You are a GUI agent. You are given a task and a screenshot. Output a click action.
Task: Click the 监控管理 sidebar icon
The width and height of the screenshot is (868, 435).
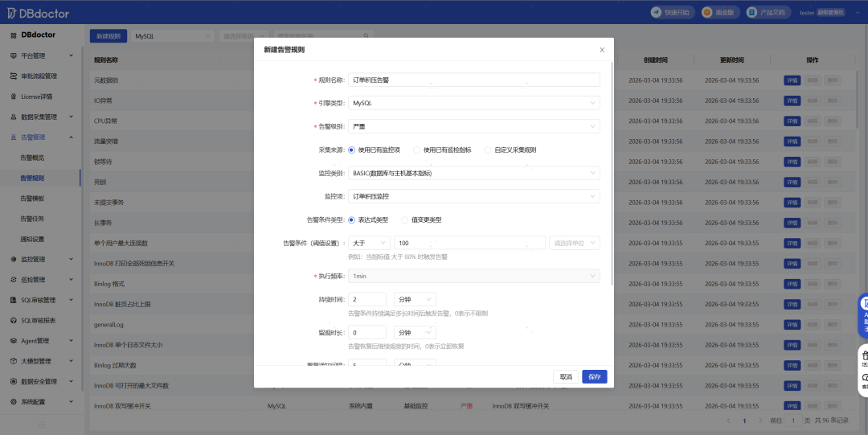pos(14,260)
